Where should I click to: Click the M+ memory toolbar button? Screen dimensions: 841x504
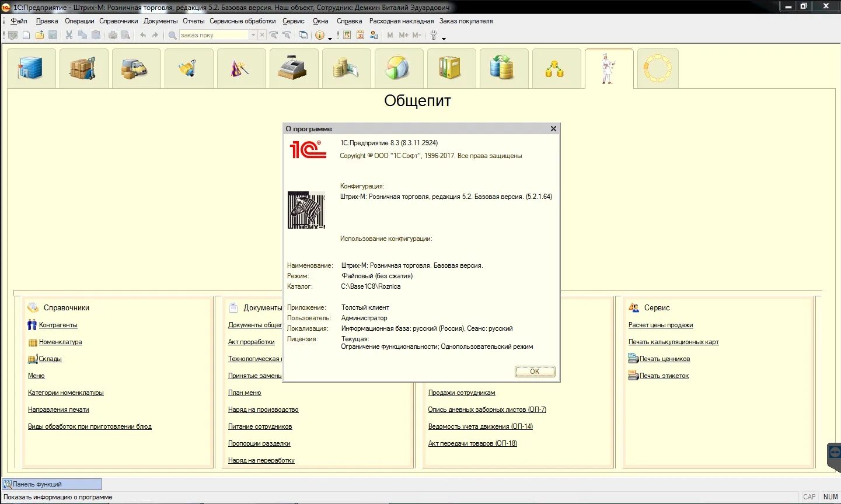403,35
